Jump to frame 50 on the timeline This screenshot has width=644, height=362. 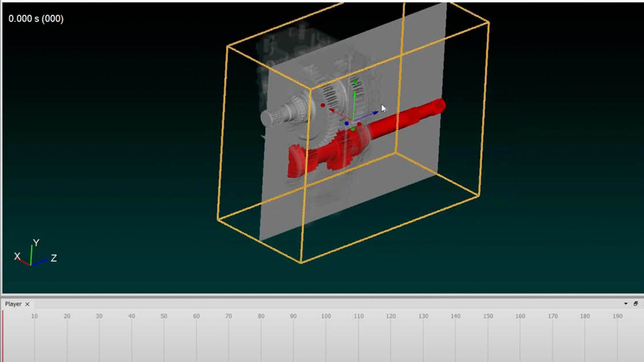[164, 316]
